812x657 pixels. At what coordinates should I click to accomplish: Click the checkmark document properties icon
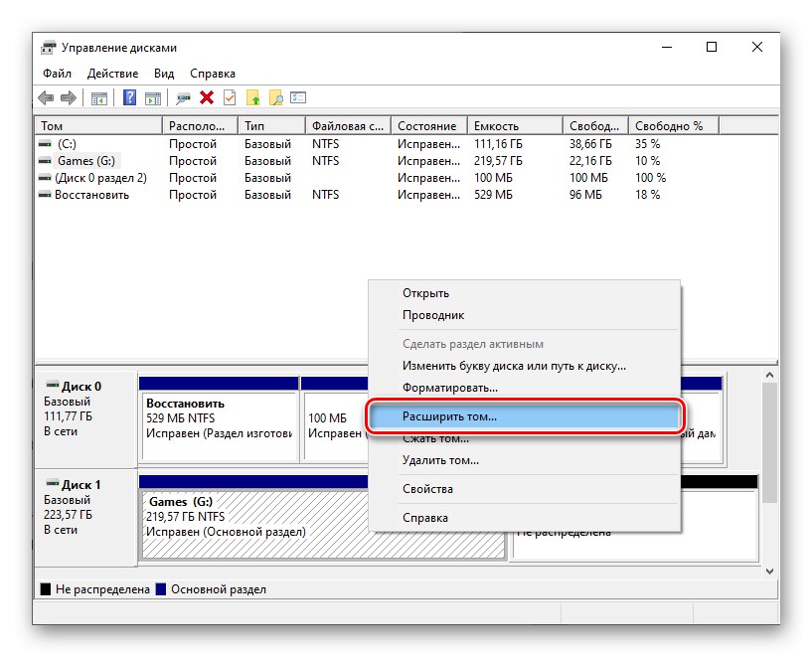tap(230, 97)
